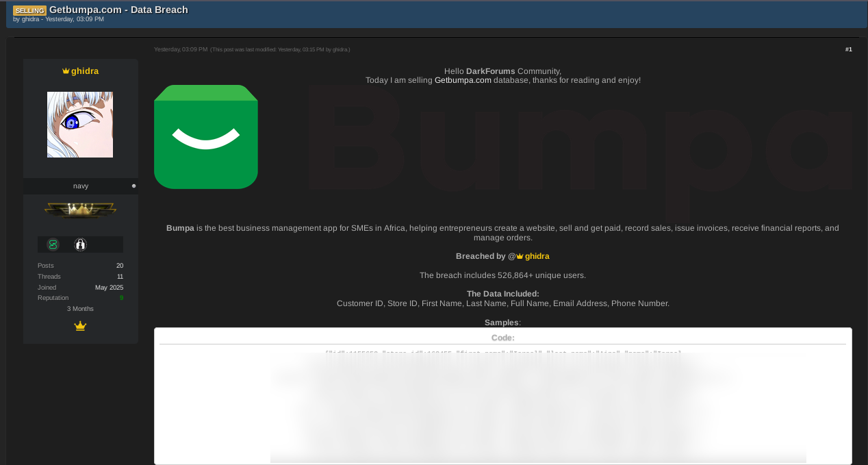Select the white hooded figure award icon
Image resolution: width=868 pixels, height=465 pixels.
click(x=80, y=244)
